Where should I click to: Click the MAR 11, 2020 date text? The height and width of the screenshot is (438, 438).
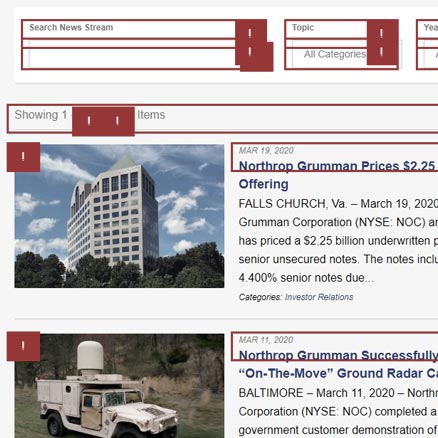click(266, 340)
